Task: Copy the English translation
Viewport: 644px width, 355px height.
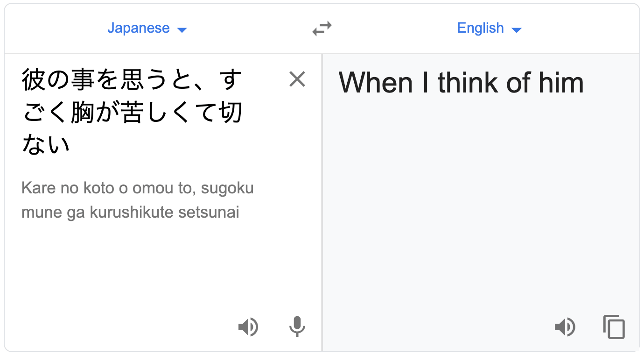Action: [x=614, y=327]
